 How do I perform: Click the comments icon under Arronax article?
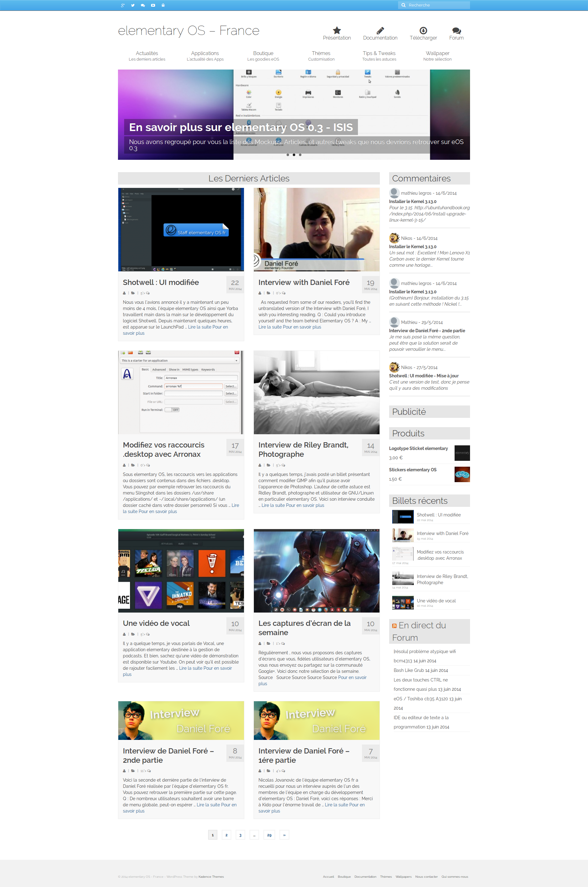(148, 465)
